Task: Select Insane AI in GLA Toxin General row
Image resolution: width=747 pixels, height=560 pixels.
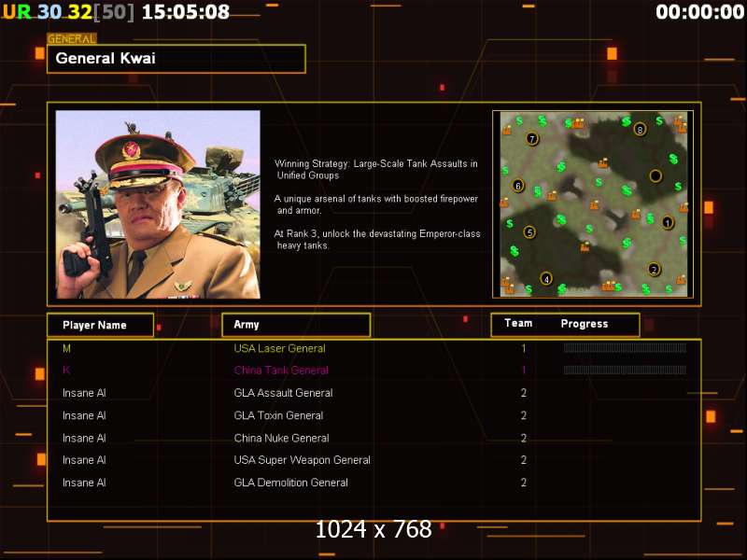Action: tap(84, 415)
